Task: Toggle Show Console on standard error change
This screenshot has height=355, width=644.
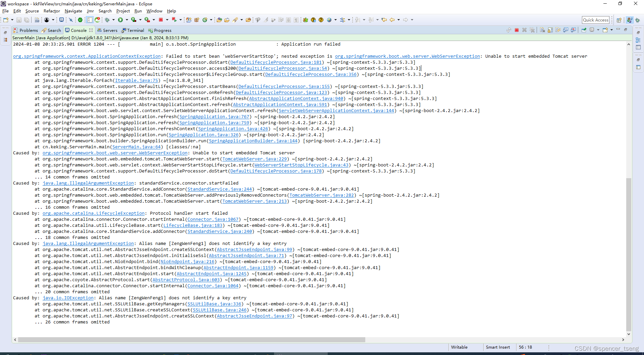Action: tap(574, 30)
